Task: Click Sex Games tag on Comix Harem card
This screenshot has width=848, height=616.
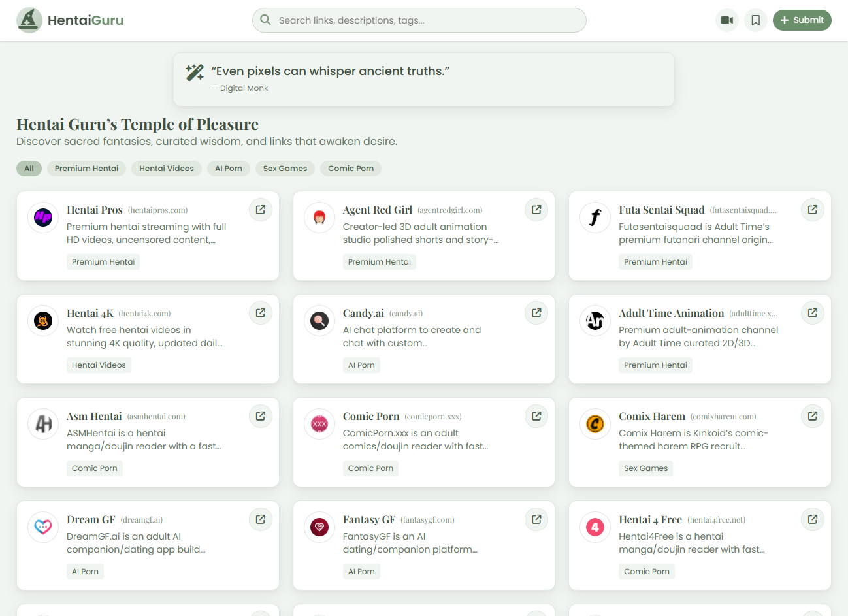Action: point(645,468)
